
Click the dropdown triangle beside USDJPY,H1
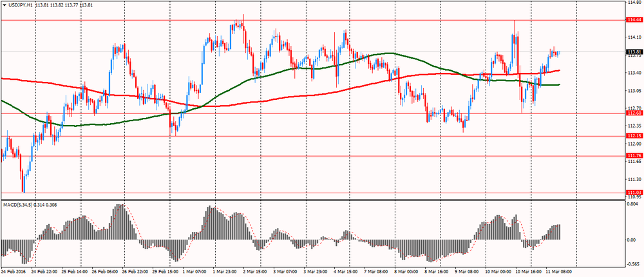pyautogui.click(x=5, y=5)
